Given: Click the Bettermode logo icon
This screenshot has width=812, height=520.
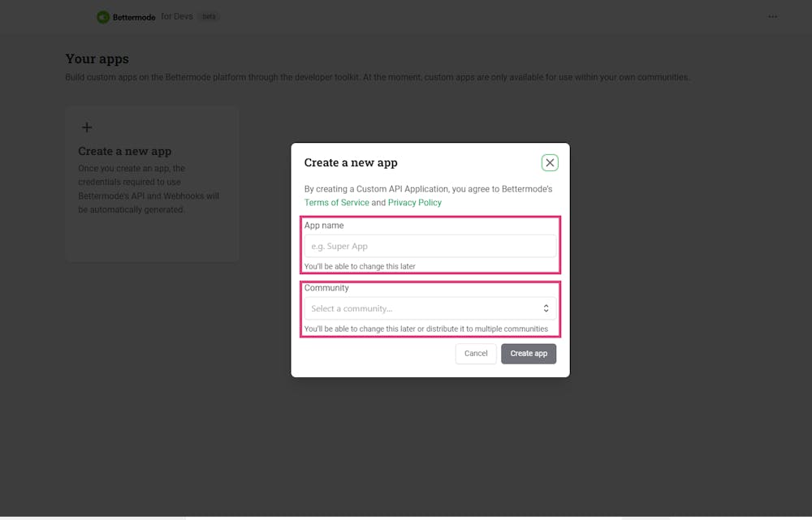Looking at the screenshot, I should (x=103, y=17).
